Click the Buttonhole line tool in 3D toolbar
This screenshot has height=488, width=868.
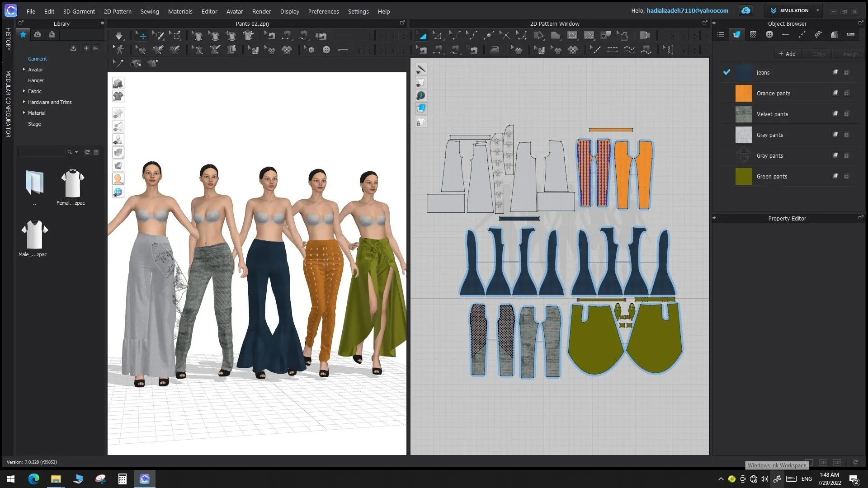click(x=343, y=50)
